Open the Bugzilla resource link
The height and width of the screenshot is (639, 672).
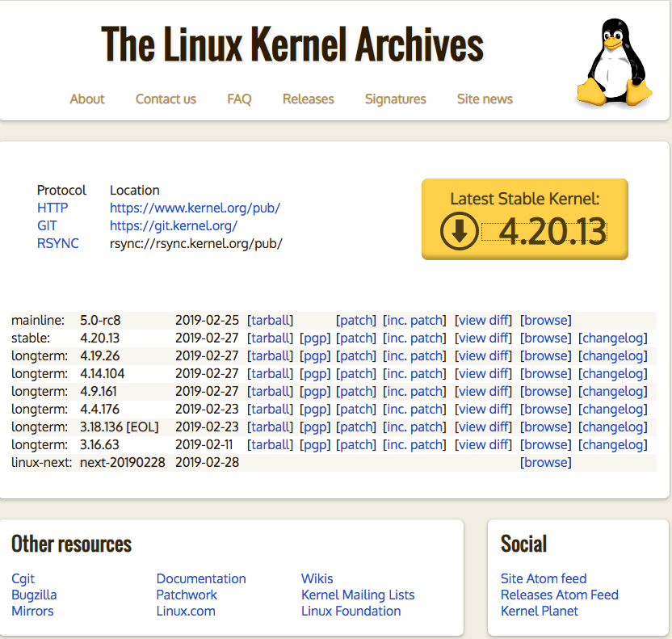34,595
